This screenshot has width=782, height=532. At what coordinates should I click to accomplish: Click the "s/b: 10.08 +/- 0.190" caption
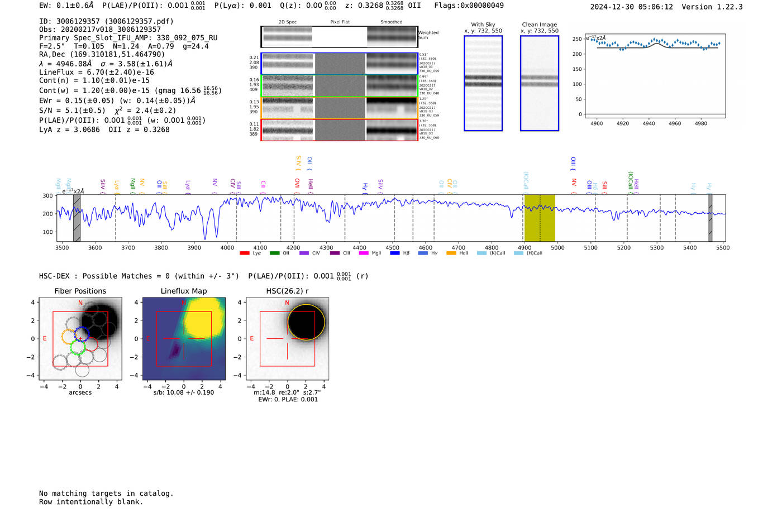pos(184,392)
